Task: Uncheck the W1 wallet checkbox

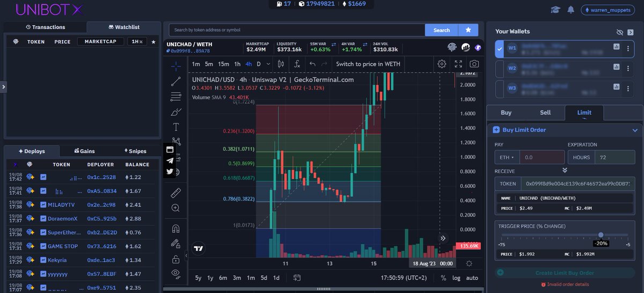Action: click(x=500, y=49)
